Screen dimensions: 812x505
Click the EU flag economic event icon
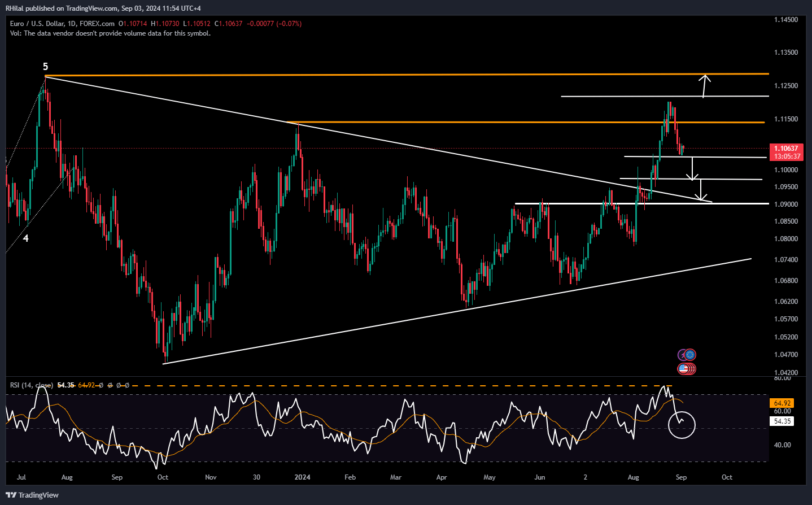pos(690,355)
